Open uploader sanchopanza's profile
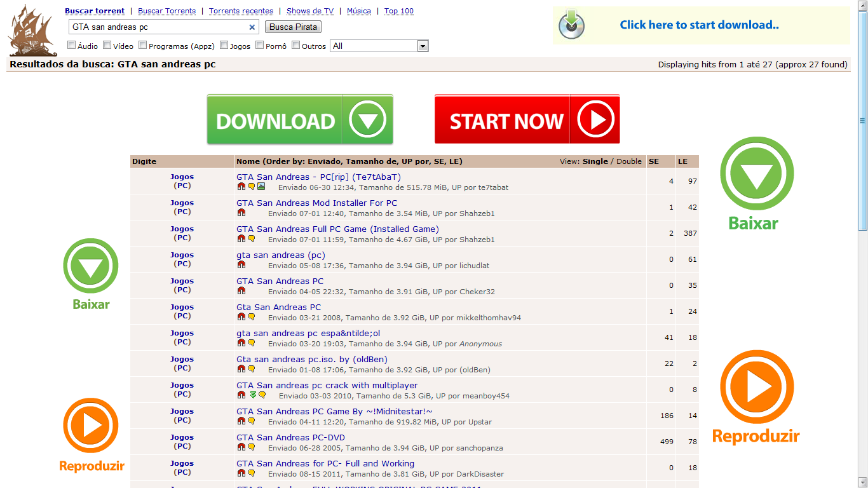 coord(479,448)
